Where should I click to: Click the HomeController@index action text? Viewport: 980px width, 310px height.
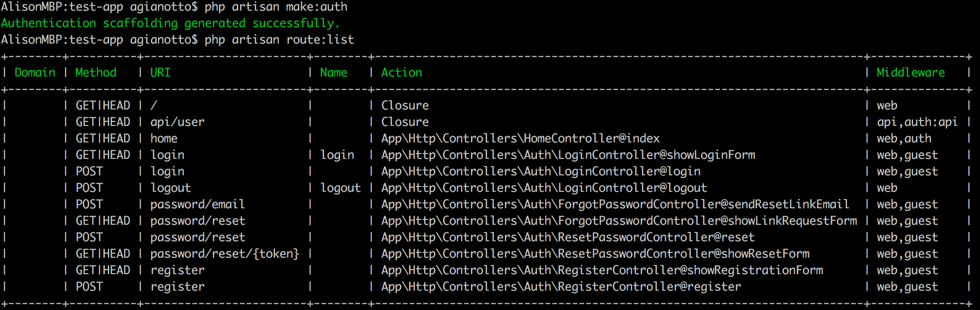[521, 139]
